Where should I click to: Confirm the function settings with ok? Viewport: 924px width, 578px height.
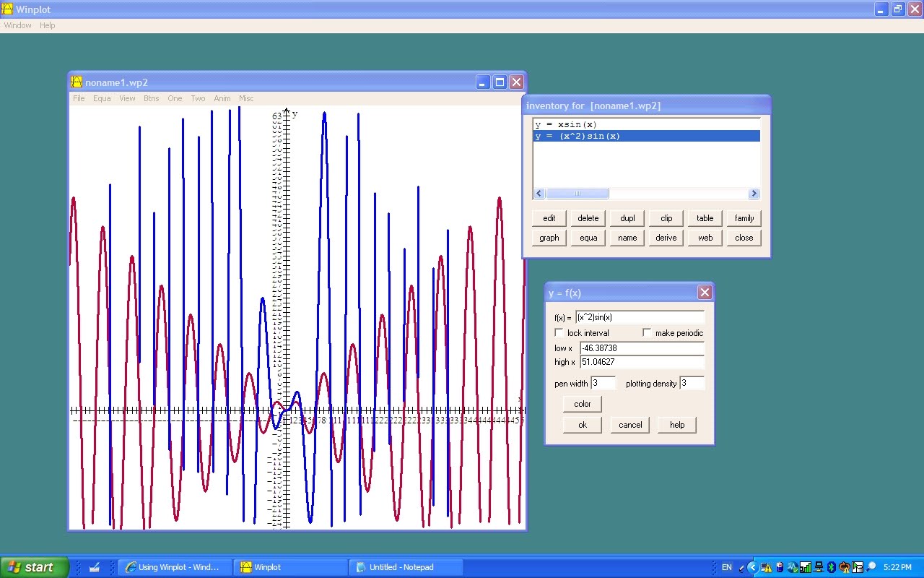582,424
